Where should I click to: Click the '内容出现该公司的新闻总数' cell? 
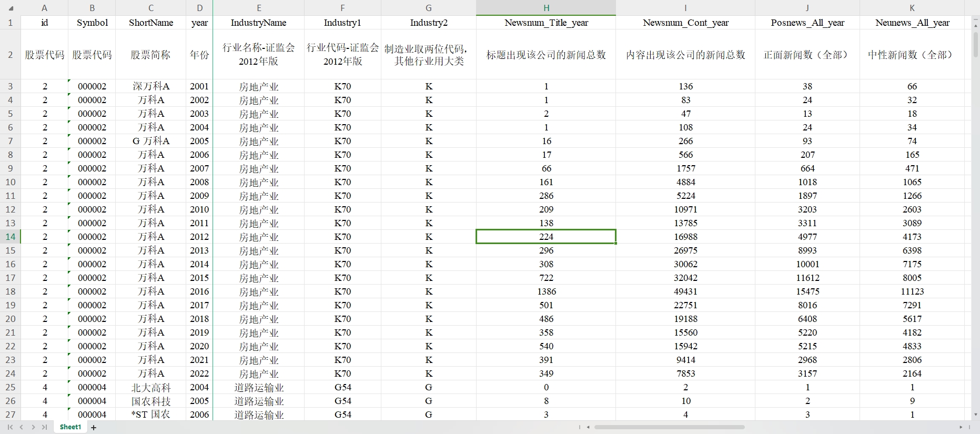685,55
